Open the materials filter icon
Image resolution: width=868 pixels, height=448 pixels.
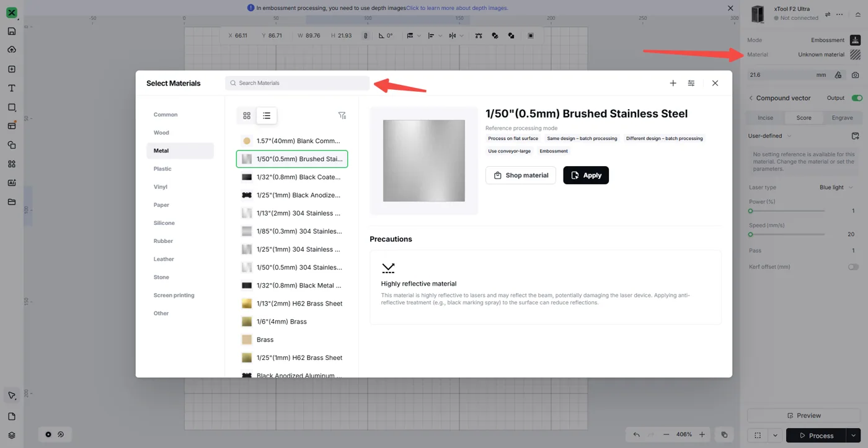pos(342,116)
